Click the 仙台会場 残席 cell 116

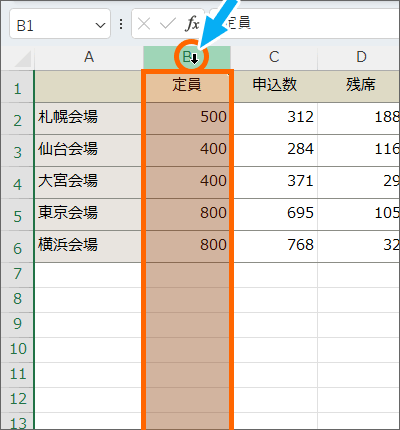359,150
